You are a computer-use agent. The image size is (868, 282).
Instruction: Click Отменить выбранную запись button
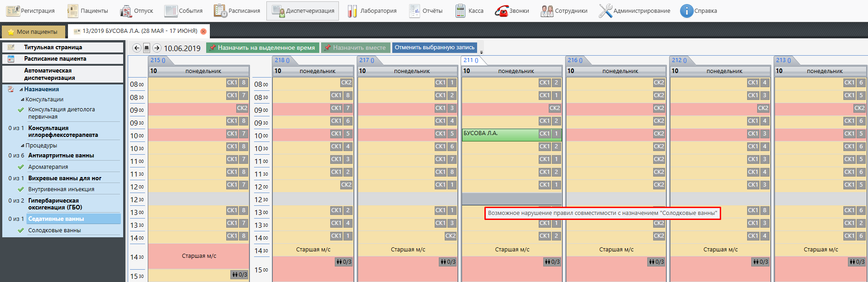tap(434, 47)
